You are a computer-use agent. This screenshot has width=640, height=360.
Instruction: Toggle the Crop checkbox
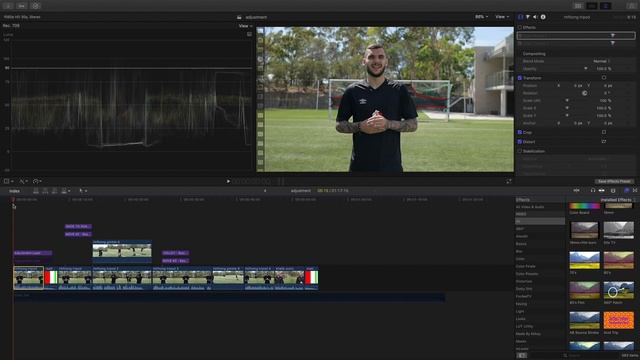pos(520,132)
